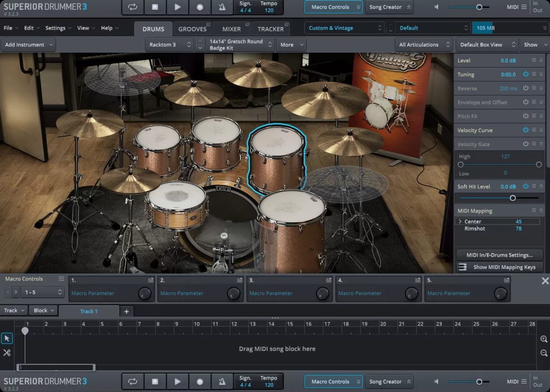This screenshot has height=392, width=550.
Task: Open the macro range 1 - 5 dropdown
Action: [42, 292]
